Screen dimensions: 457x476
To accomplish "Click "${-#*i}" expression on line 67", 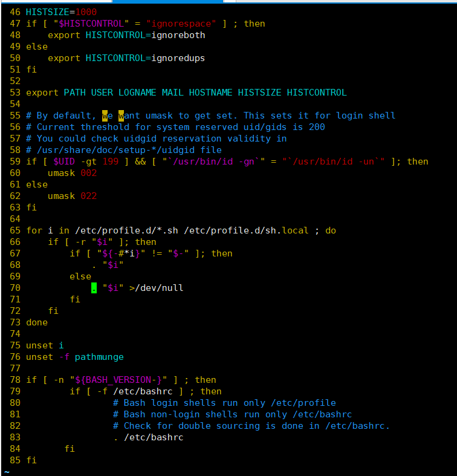I will click(x=121, y=253).
